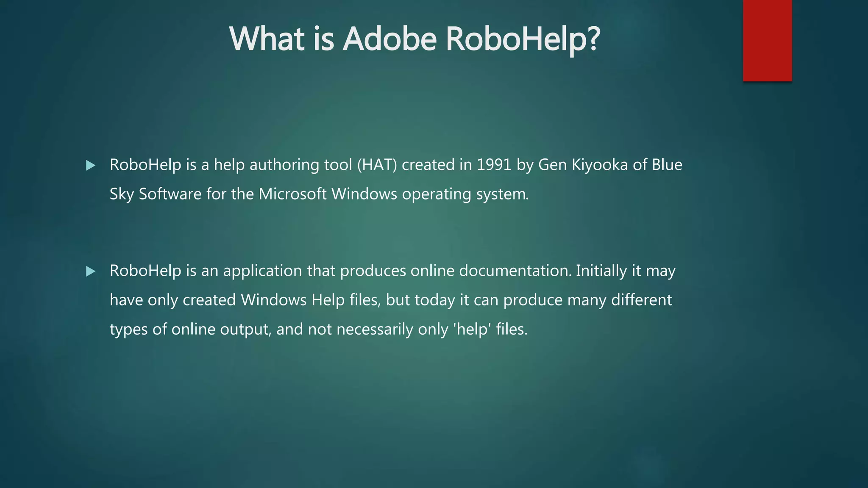Click the question mark in the title

point(594,39)
